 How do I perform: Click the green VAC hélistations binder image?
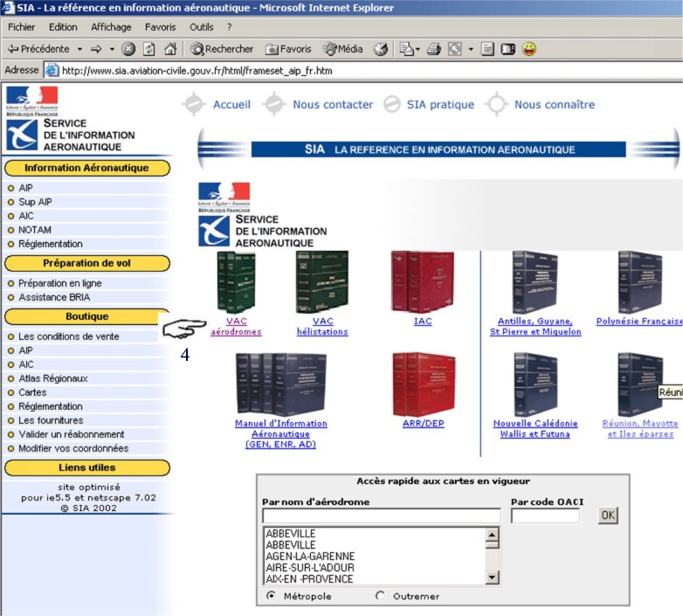[322, 282]
